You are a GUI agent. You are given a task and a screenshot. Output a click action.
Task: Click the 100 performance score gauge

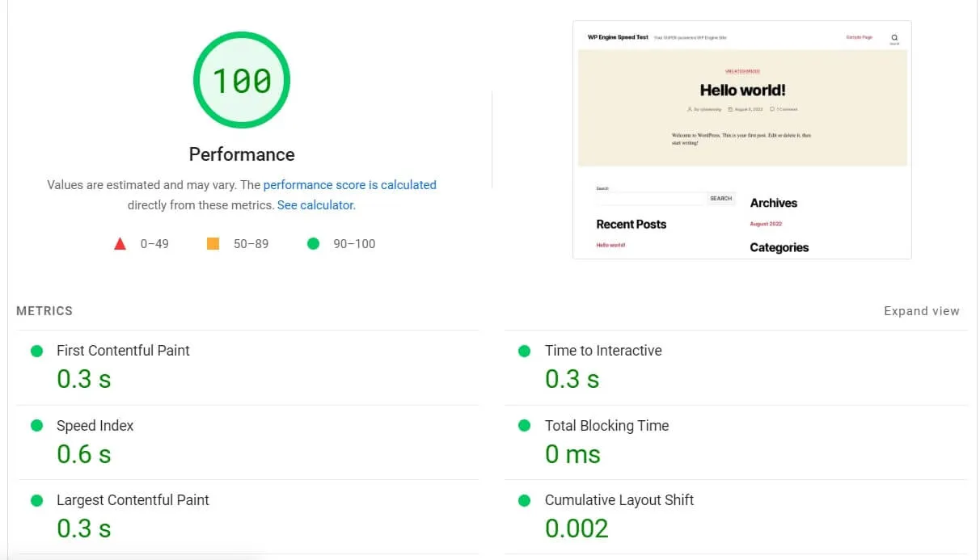(x=242, y=80)
